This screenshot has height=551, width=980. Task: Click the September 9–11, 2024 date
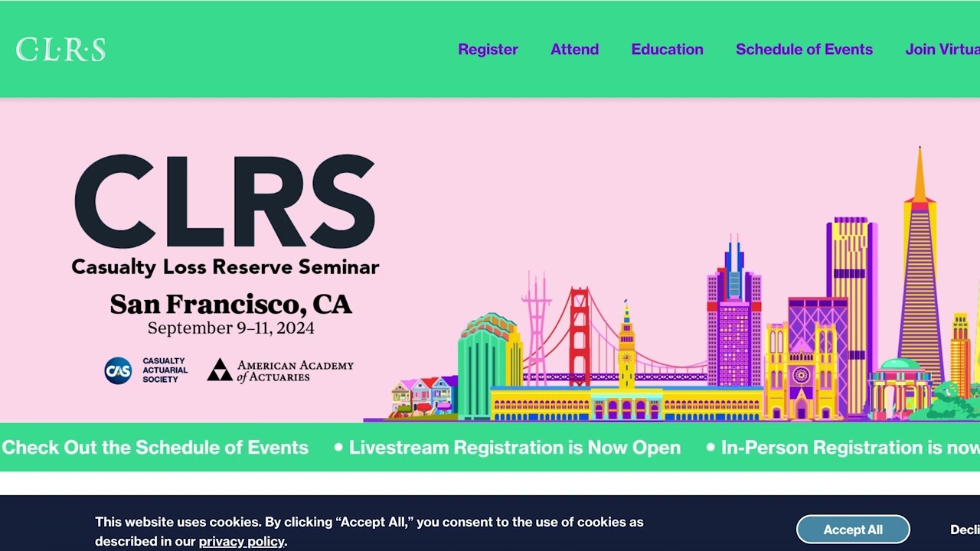pyautogui.click(x=230, y=328)
